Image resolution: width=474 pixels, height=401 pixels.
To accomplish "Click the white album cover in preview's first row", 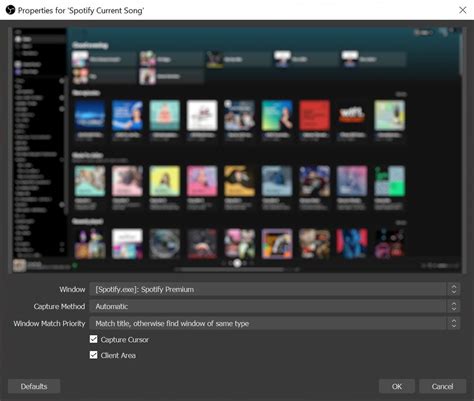I will pos(202,115).
